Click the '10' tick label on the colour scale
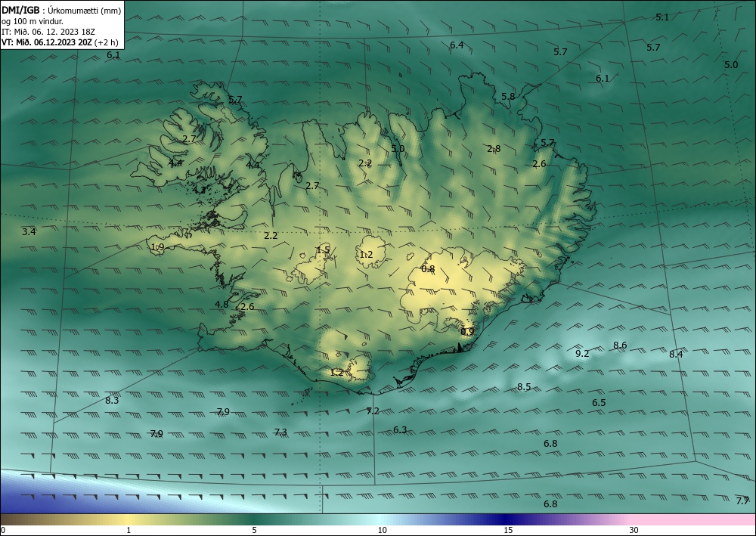The height and width of the screenshot is (536, 756). tap(383, 530)
